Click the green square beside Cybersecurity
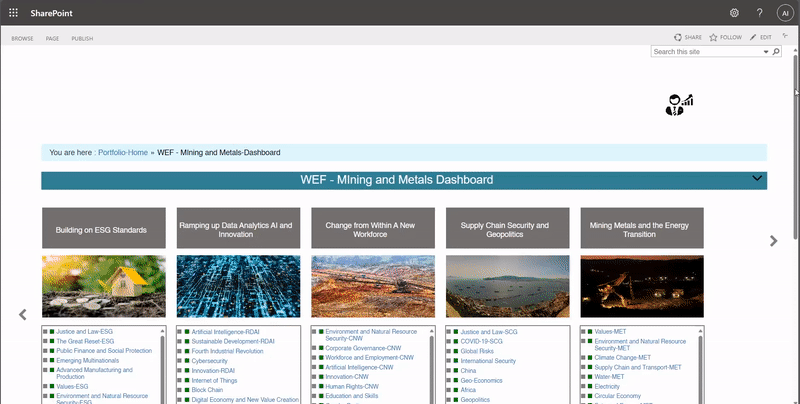800x404 pixels. tap(187, 361)
